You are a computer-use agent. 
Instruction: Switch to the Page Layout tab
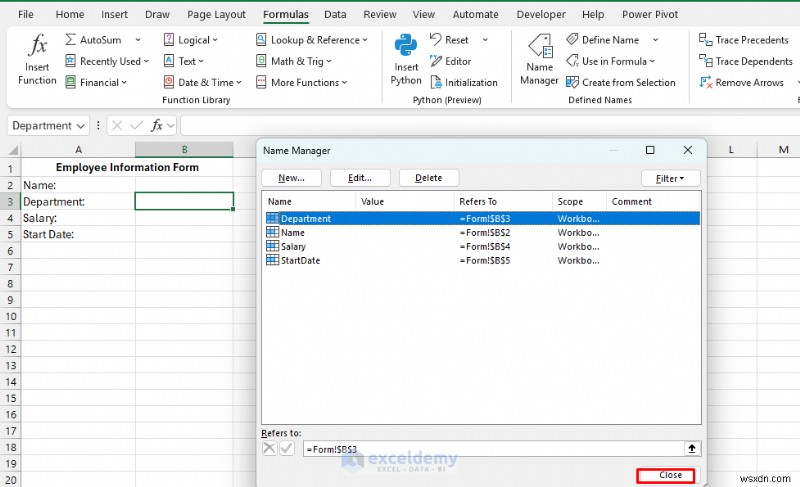pos(216,14)
